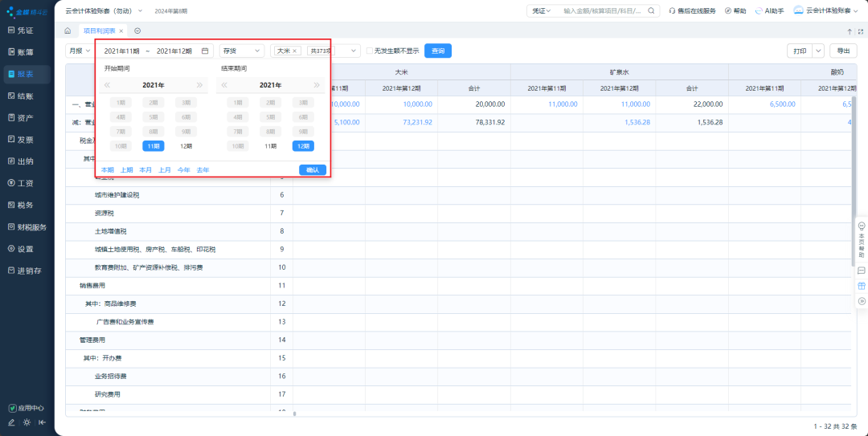Click the 去年 quick period link
The width and height of the screenshot is (868, 436).
click(x=203, y=170)
